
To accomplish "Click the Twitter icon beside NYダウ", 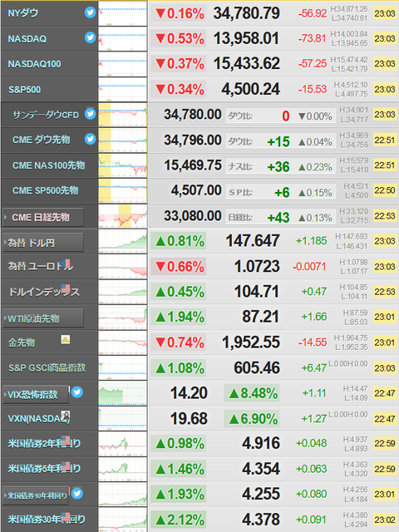I will click(x=90, y=12).
